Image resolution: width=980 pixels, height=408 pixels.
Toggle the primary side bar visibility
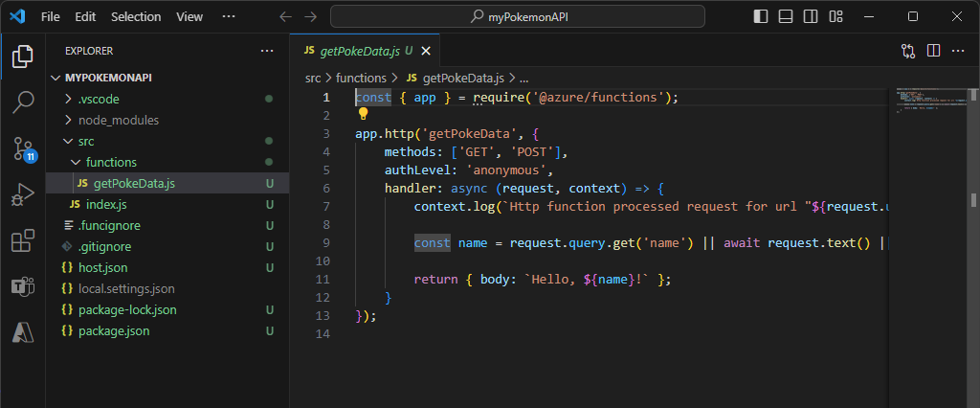[x=761, y=17]
